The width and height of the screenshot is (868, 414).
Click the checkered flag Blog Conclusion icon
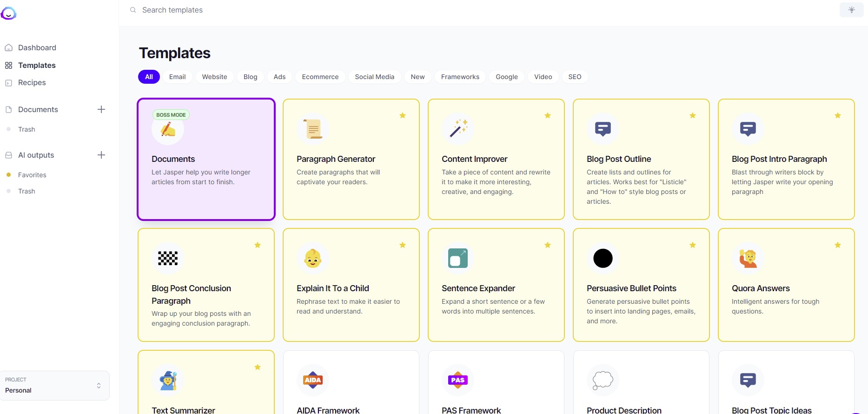168,258
